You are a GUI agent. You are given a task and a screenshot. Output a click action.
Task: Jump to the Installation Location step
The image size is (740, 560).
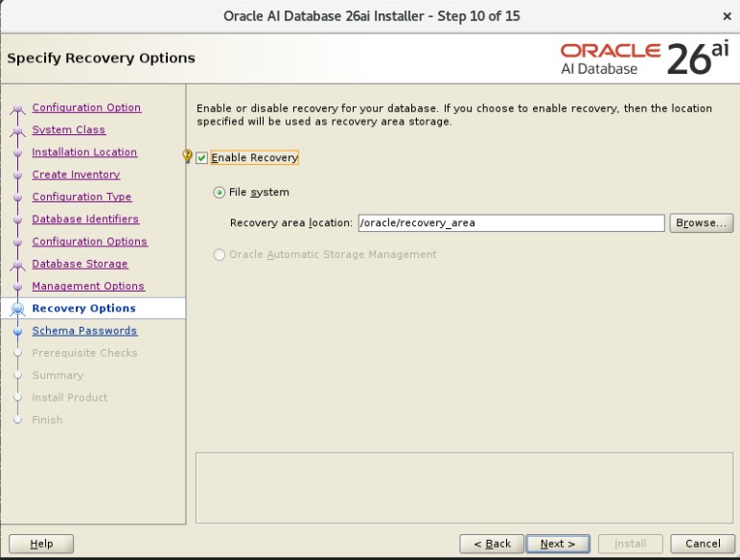[84, 152]
